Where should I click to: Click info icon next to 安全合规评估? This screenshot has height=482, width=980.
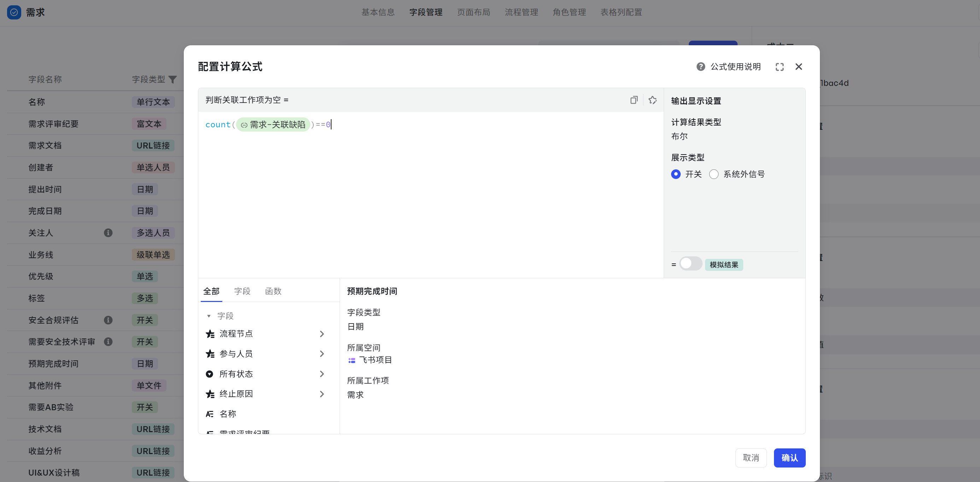108,320
